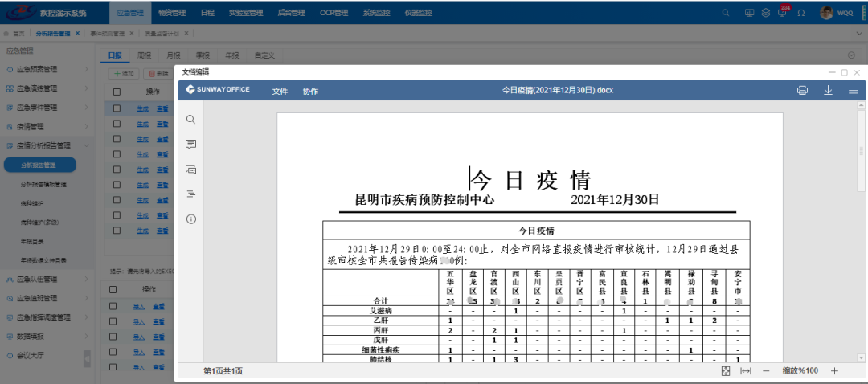The width and height of the screenshot is (868, 384).
Task: Expand 应急指挥调度管理 in the sidebar
Action: pyautogui.click(x=47, y=317)
